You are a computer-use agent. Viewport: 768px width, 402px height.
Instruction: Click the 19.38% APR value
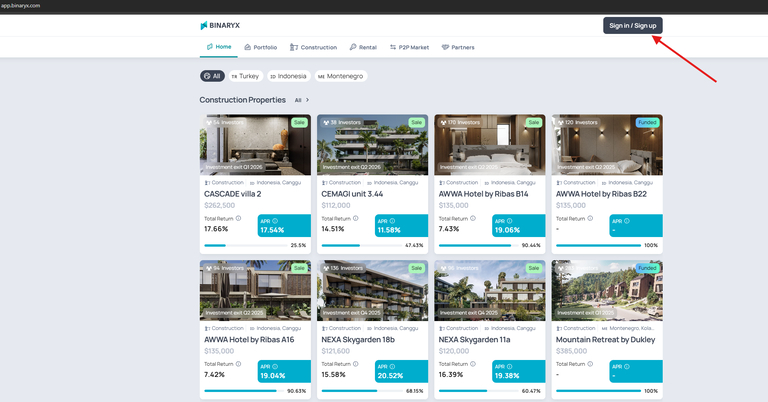[507, 376]
